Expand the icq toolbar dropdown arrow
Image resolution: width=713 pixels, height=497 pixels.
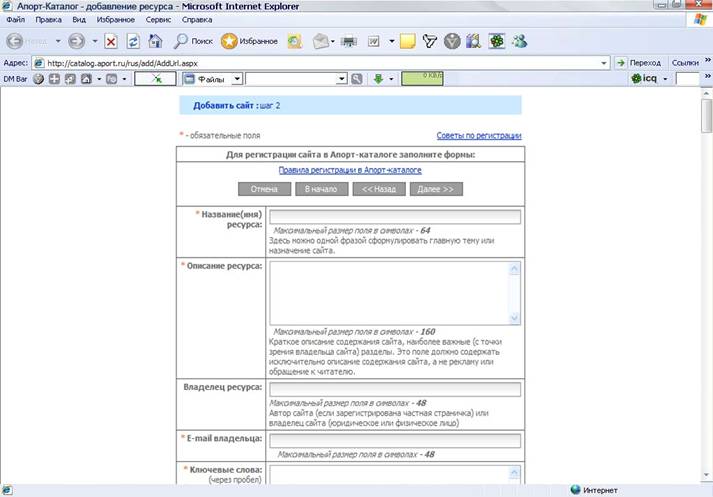pyautogui.click(x=665, y=79)
